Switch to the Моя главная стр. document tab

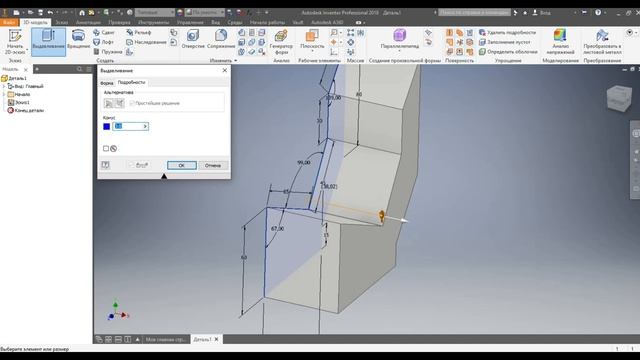point(166,339)
